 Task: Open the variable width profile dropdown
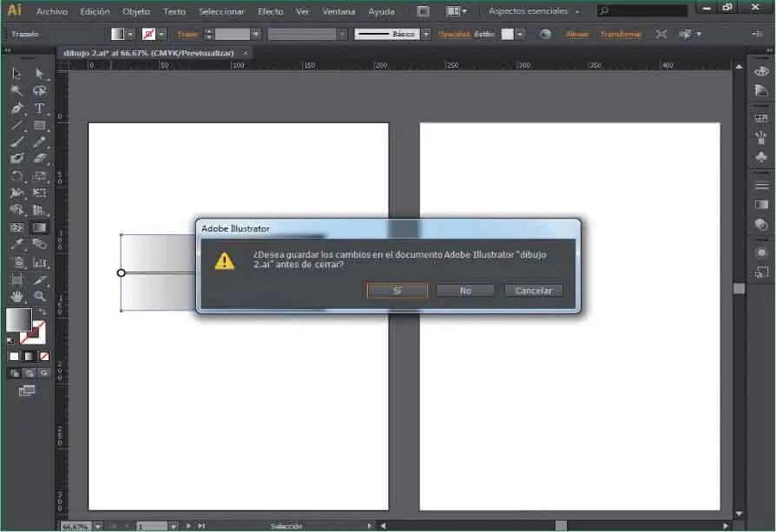tap(341, 34)
